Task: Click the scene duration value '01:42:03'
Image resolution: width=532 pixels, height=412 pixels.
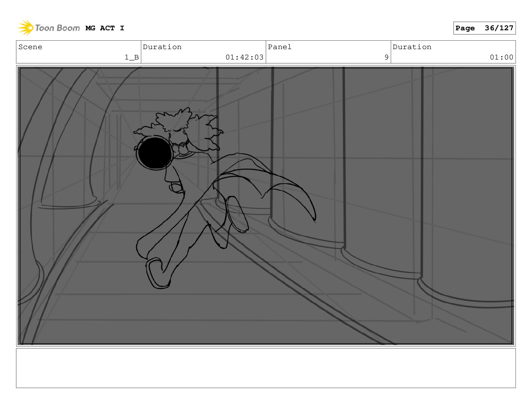Action: [x=244, y=58]
